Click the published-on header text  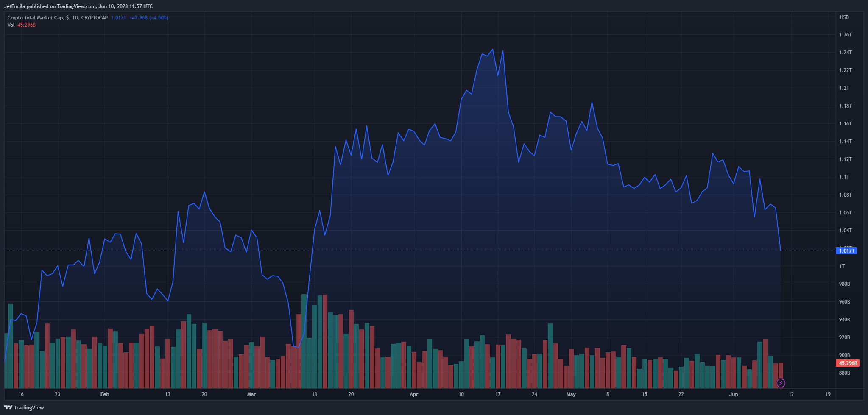pyautogui.click(x=78, y=6)
